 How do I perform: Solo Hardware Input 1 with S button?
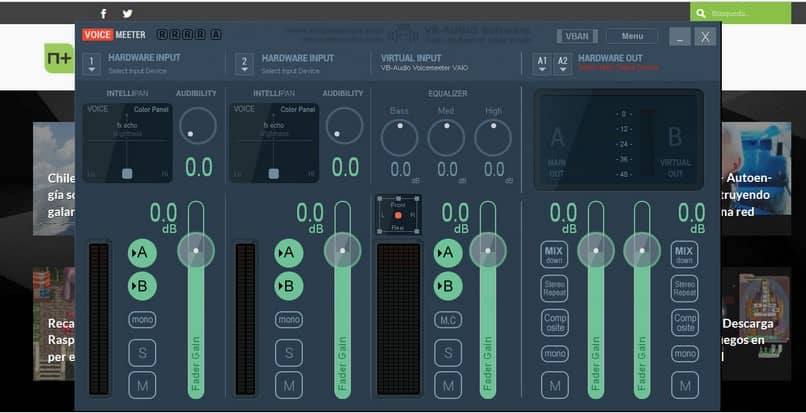[142, 353]
